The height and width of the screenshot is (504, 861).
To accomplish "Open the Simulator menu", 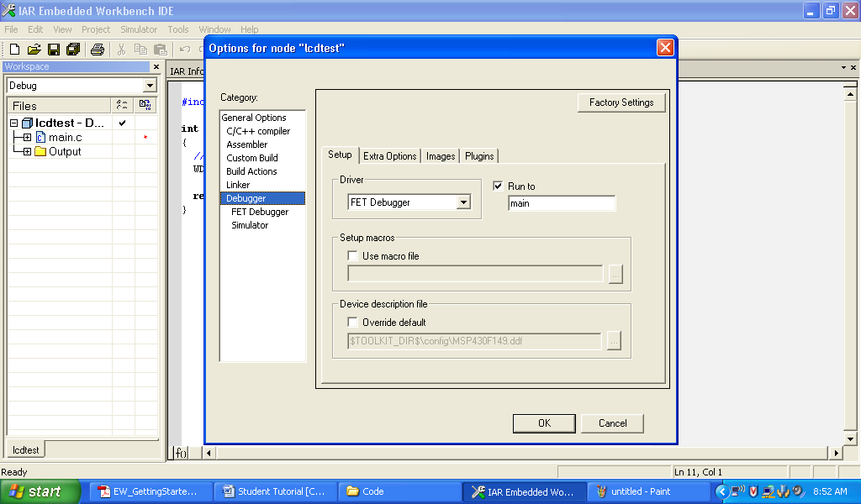I will (x=138, y=29).
